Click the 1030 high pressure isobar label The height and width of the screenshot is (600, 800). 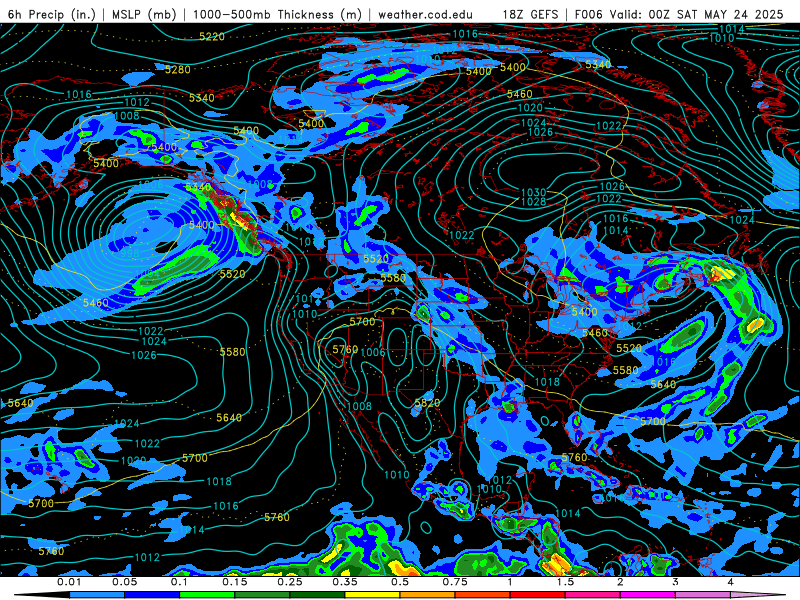[534, 192]
